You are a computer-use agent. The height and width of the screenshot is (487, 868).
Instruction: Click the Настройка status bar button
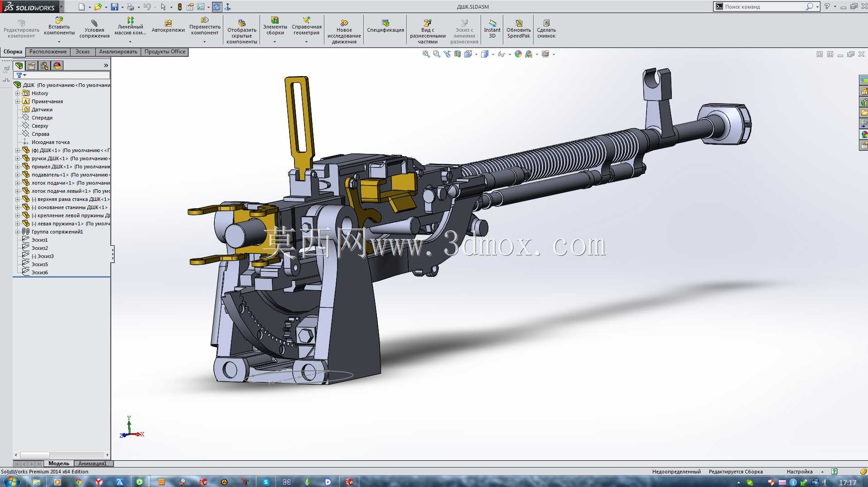[x=800, y=472]
